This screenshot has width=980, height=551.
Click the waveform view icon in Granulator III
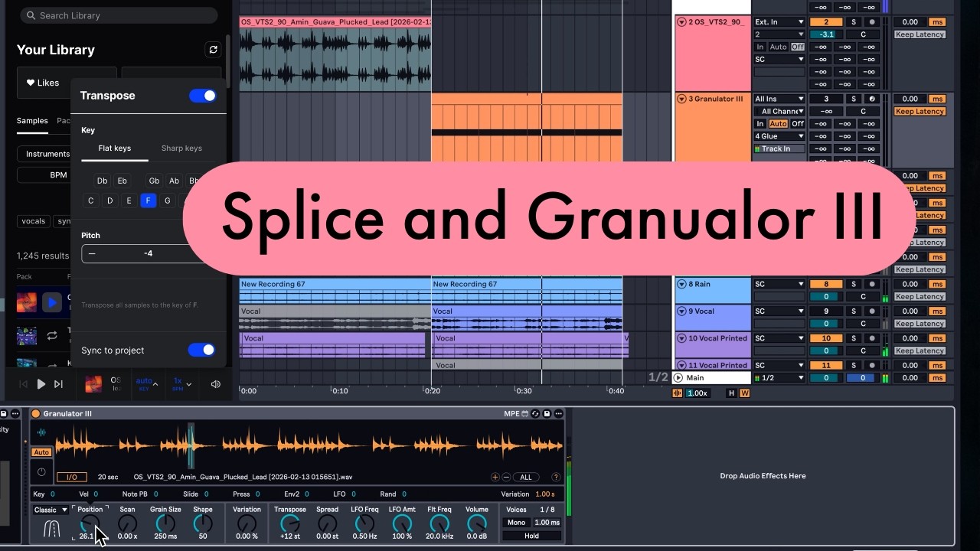(41, 432)
